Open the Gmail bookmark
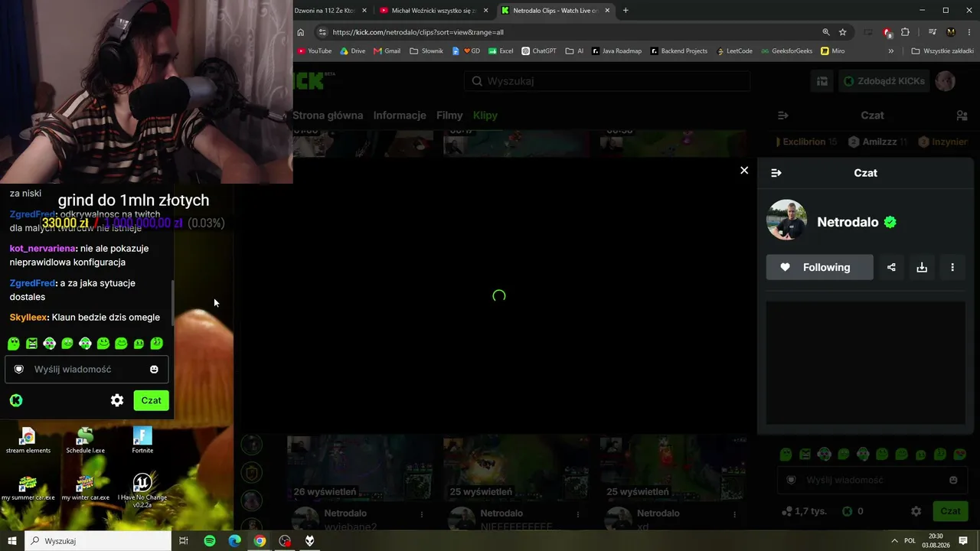Image resolution: width=980 pixels, height=551 pixels. click(x=387, y=51)
